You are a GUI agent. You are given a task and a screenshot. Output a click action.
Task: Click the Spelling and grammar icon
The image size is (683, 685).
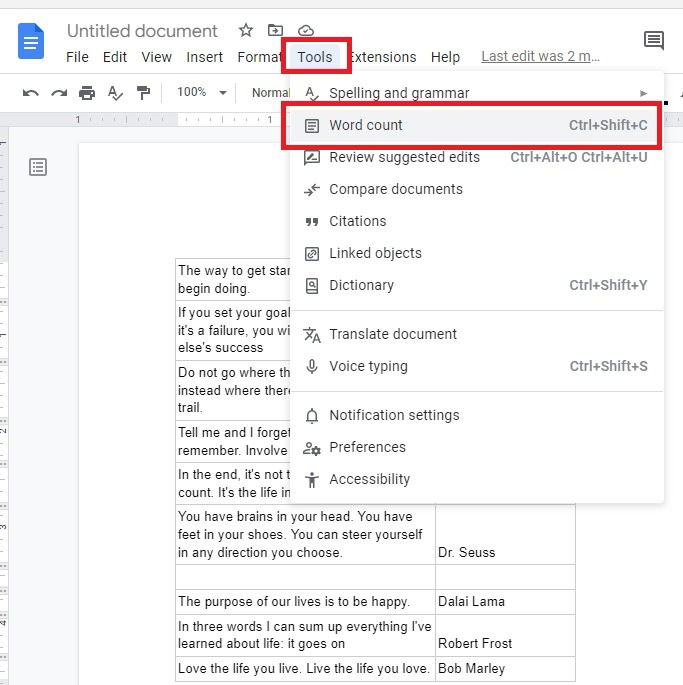pos(312,93)
